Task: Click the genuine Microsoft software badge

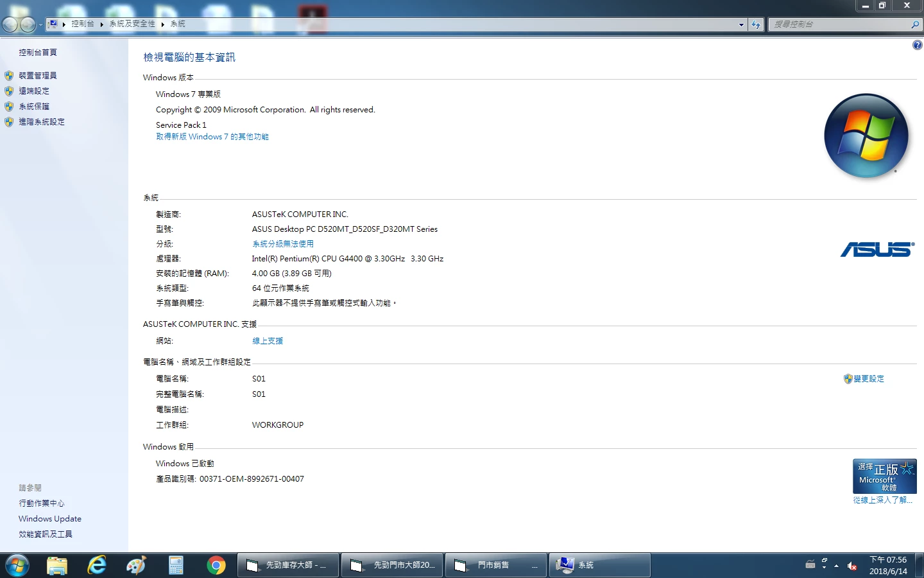Action: click(884, 476)
